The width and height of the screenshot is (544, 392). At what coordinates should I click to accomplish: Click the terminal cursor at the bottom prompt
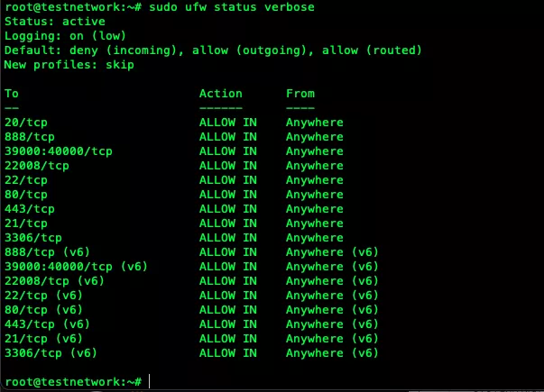pyautogui.click(x=151, y=382)
